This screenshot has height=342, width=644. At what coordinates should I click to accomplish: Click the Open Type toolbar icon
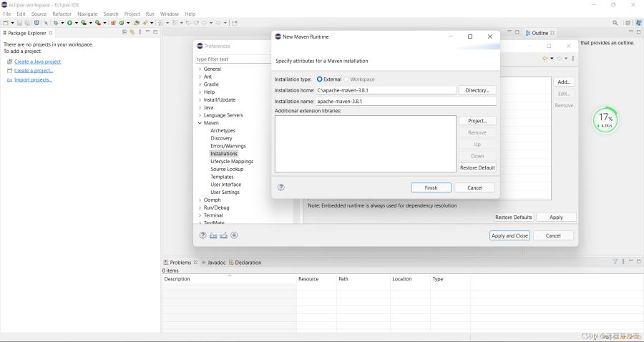(x=137, y=23)
